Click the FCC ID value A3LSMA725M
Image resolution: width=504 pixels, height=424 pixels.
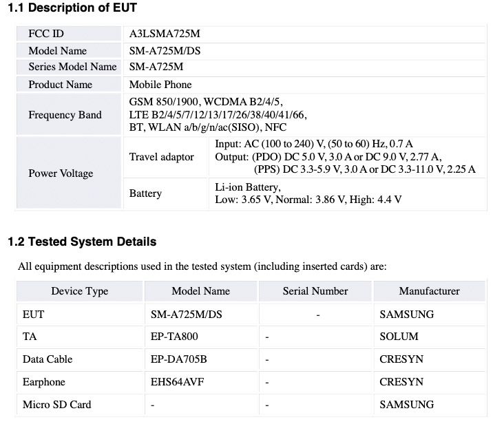pyautogui.click(x=165, y=34)
